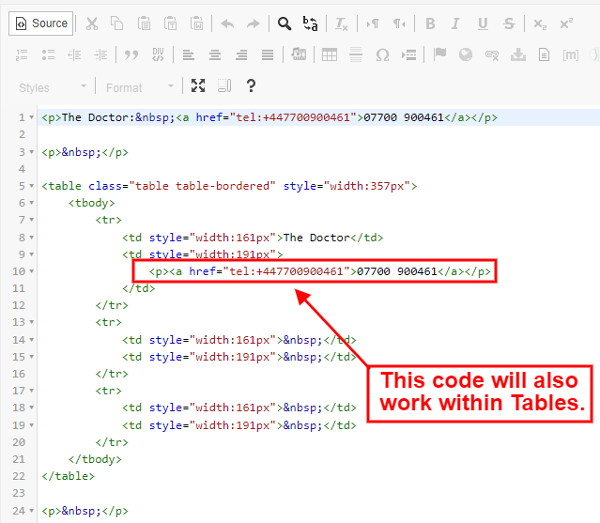Collapse the fold arrow on line 9
Viewport: 600px width, 523px height.
tap(32, 254)
